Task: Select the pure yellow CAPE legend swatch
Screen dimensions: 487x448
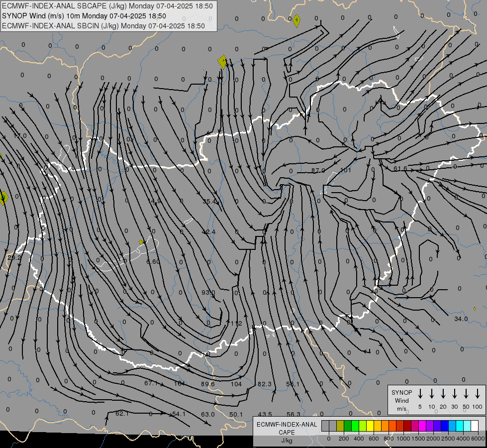Action: (x=370, y=426)
